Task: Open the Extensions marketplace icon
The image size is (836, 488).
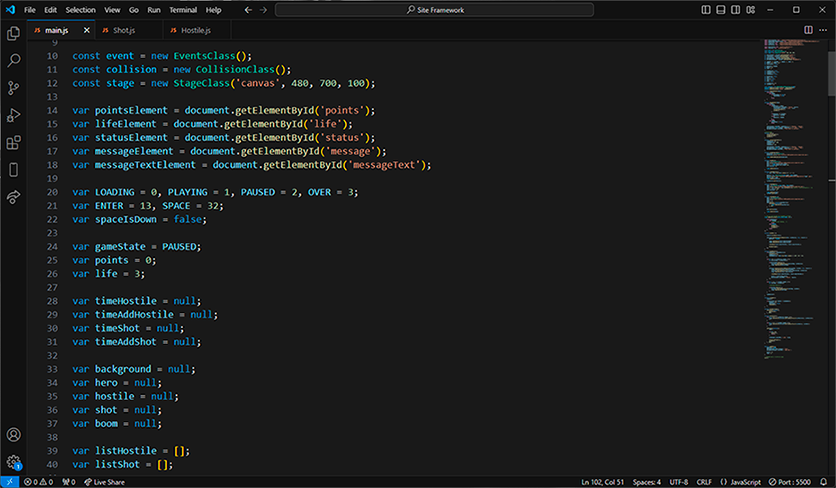Action: pyautogui.click(x=14, y=143)
